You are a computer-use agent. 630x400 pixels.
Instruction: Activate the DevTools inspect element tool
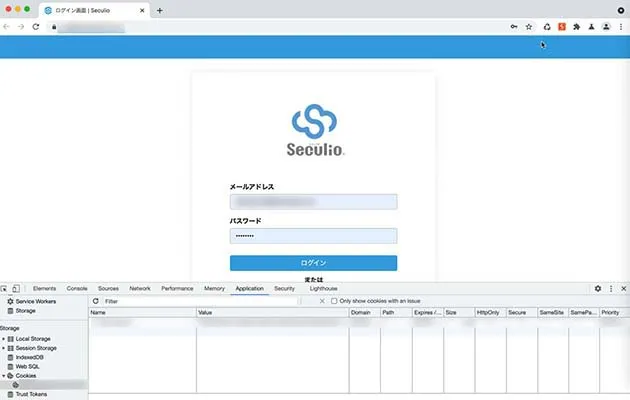(4, 288)
